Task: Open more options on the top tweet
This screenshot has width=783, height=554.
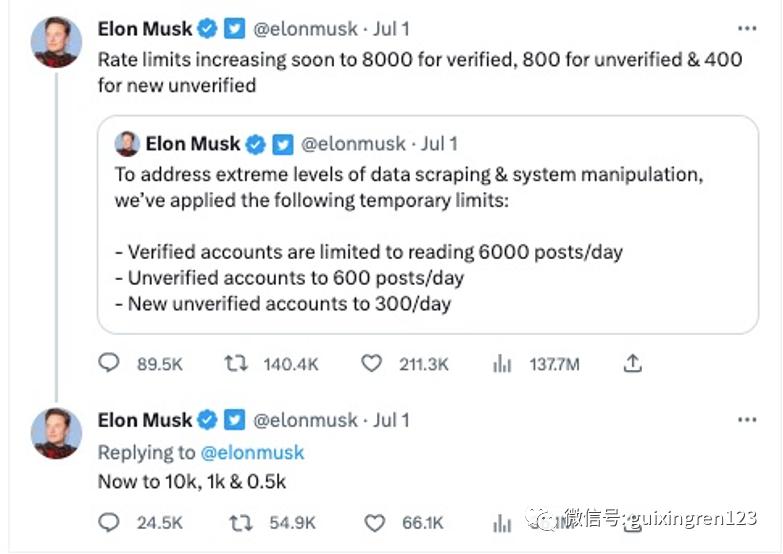Action: click(x=746, y=29)
